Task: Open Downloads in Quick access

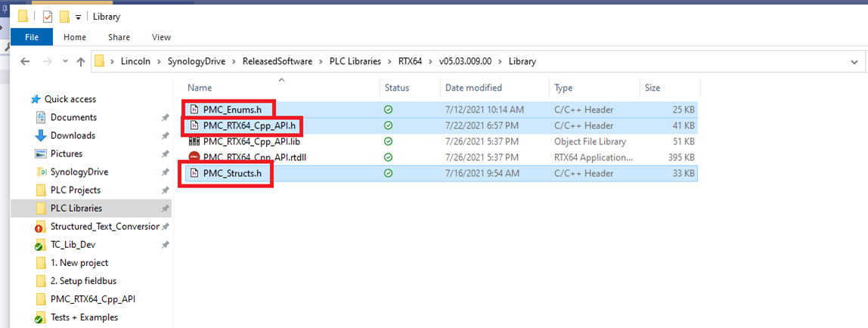Action: [73, 135]
